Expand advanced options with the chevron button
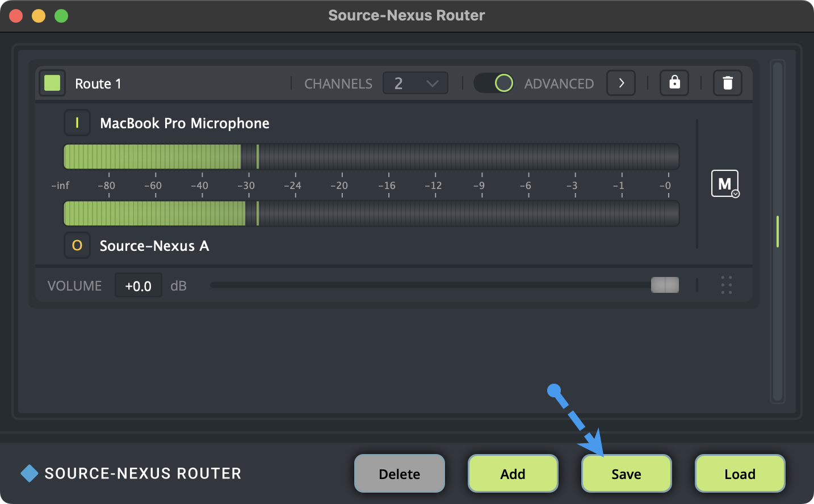 tap(621, 83)
